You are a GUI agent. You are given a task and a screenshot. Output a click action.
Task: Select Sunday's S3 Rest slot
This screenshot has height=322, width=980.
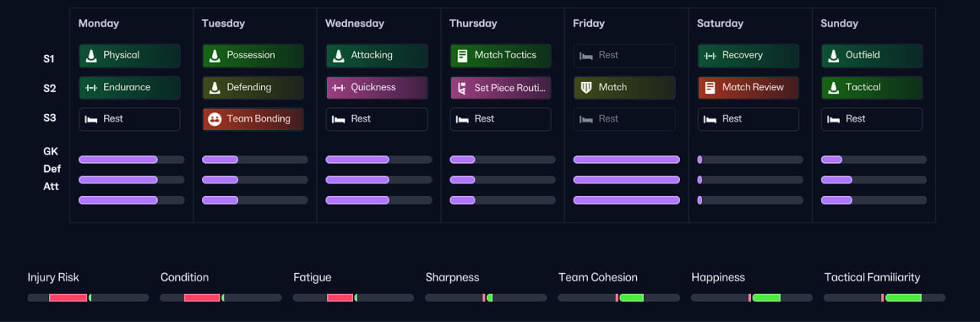pos(871,119)
